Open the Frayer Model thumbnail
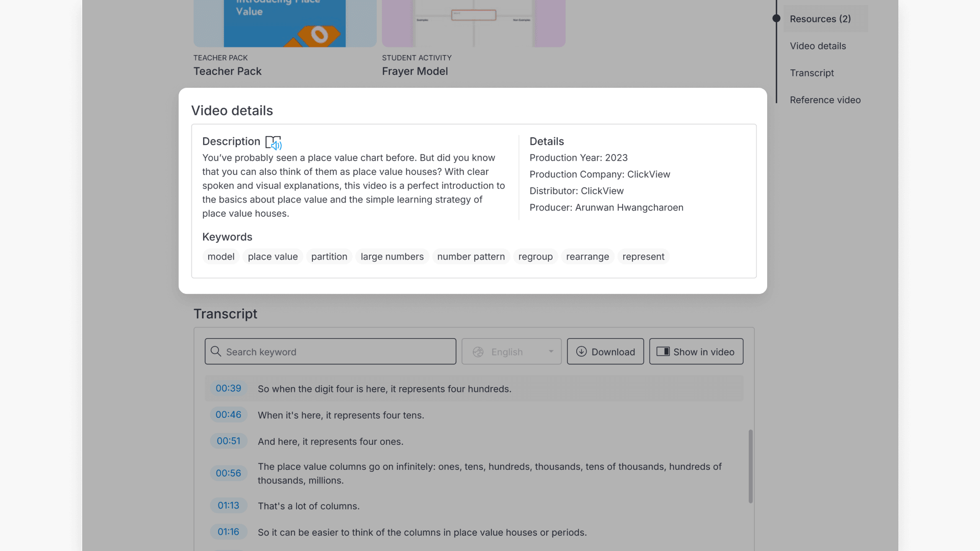 tap(474, 23)
